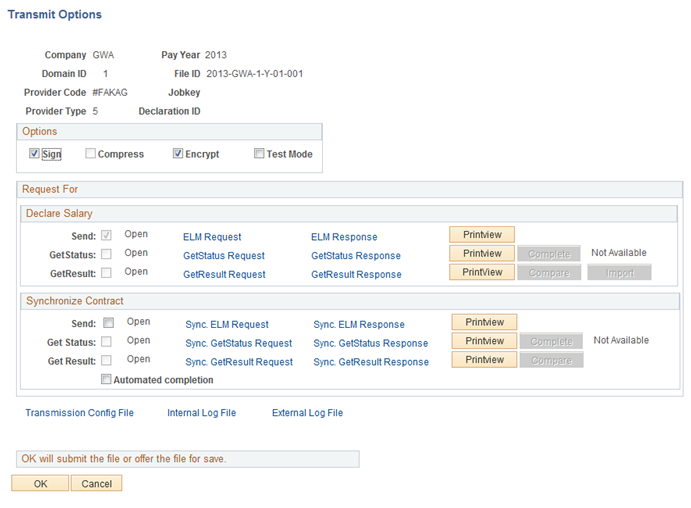Click Not Available text in Synchronize Contract

[x=621, y=340]
